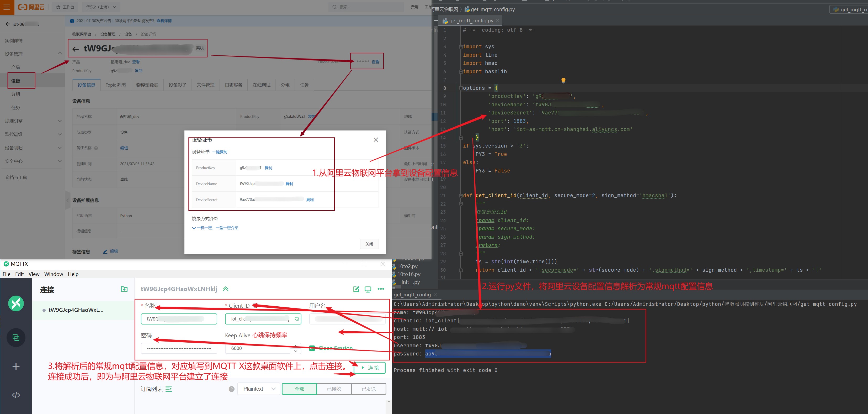
Task: Toggle the subscription list collapse icon
Action: point(169,389)
